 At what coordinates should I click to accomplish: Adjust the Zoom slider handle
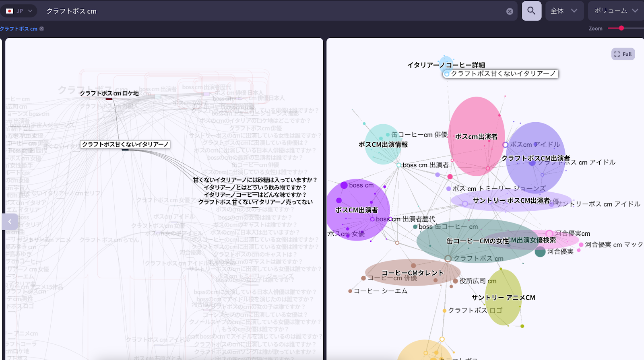(621, 28)
